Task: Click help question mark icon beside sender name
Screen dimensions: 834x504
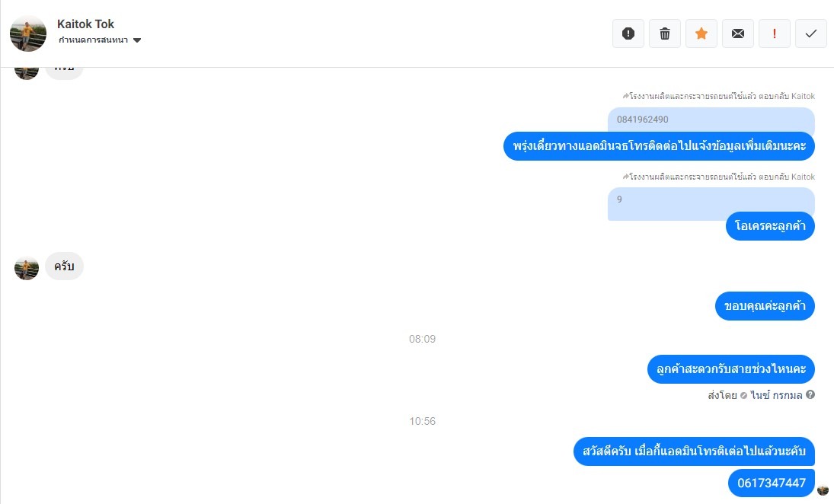Action: [810, 394]
